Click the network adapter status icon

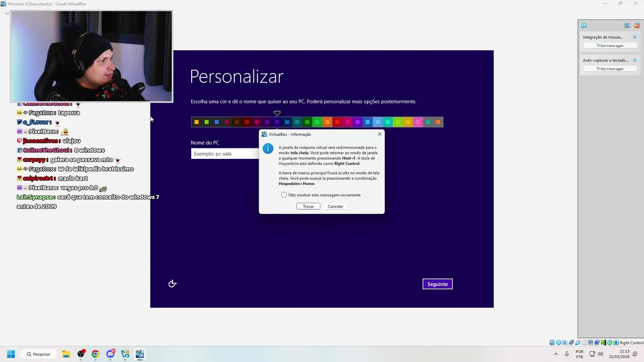coord(571,342)
